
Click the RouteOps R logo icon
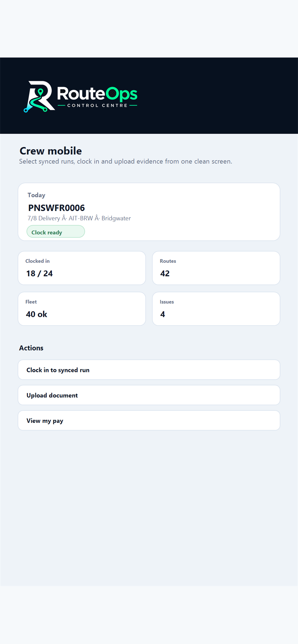[x=39, y=97]
